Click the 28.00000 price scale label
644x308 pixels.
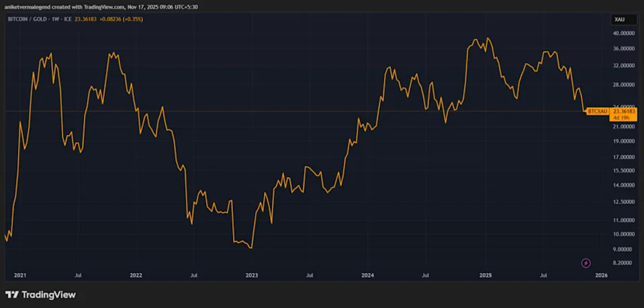click(x=623, y=85)
